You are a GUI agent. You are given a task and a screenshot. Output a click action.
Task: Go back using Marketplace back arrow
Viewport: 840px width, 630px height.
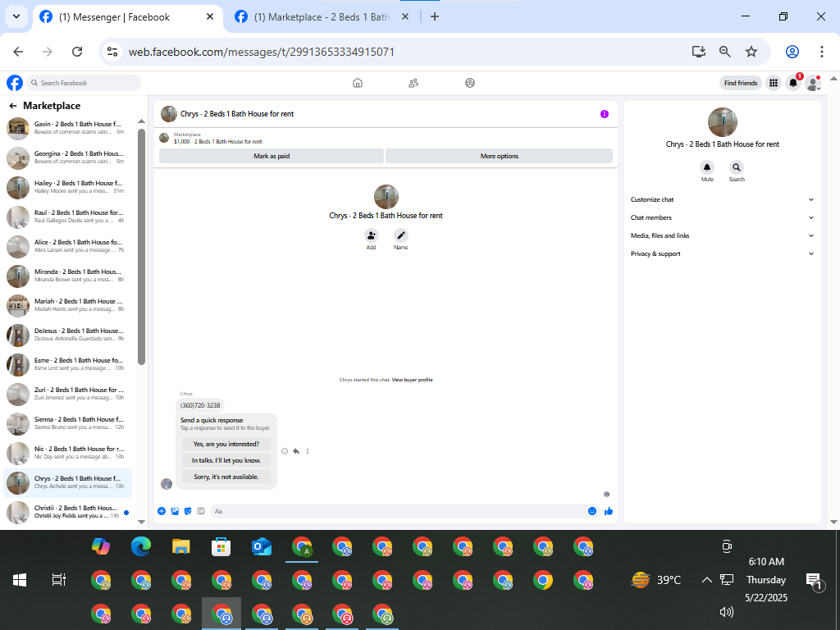pyautogui.click(x=13, y=106)
